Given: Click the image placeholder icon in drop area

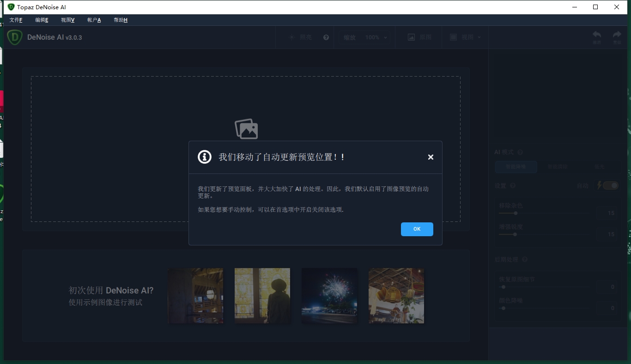Looking at the screenshot, I should pos(246,129).
